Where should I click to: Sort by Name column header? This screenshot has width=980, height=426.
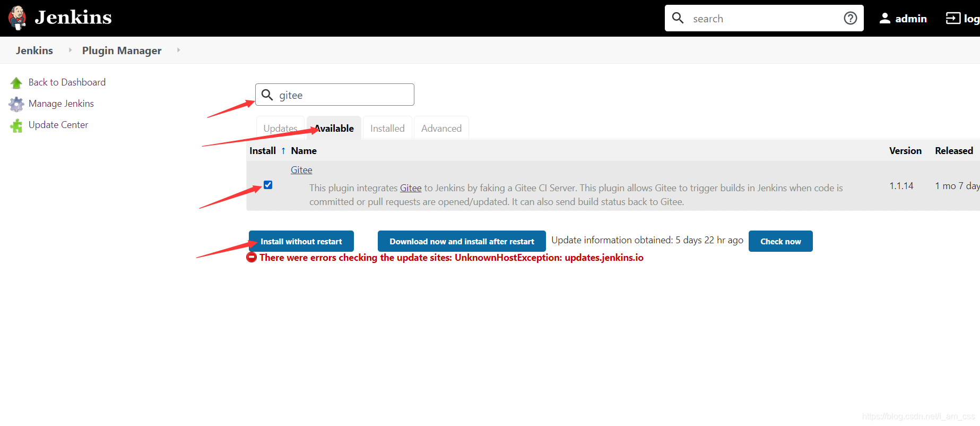pyautogui.click(x=303, y=151)
